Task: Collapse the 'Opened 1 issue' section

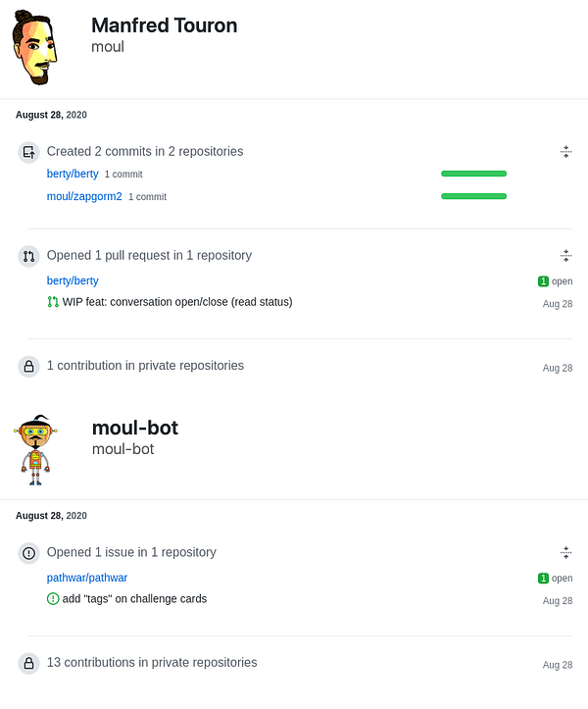Action: [565, 553]
